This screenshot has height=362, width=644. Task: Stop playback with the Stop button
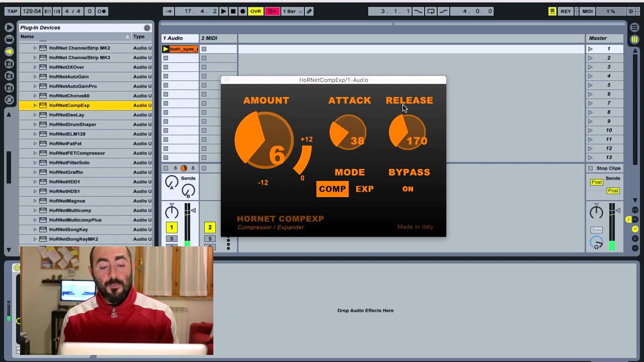pyautogui.click(x=233, y=11)
